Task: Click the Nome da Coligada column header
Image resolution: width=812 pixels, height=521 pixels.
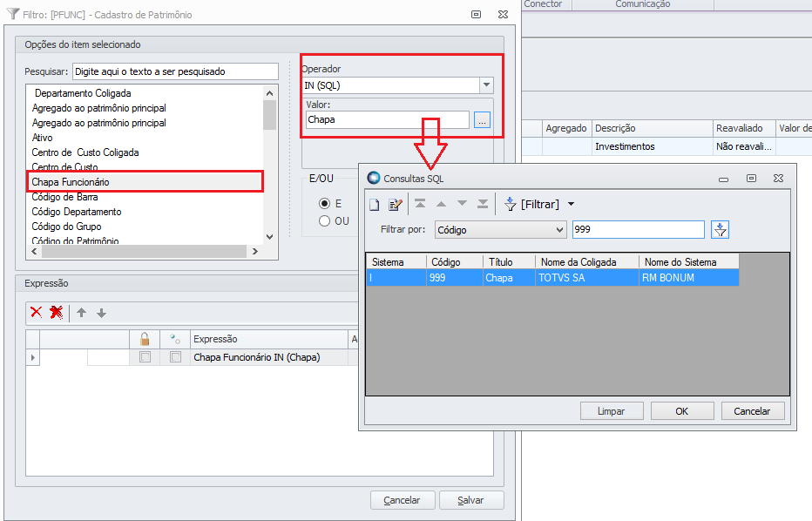Action: coord(587,262)
